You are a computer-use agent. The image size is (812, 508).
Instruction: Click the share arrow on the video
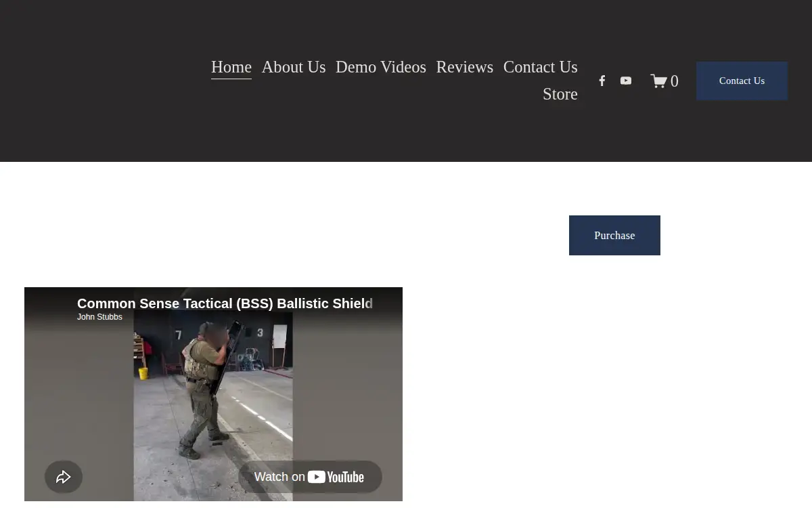point(64,477)
